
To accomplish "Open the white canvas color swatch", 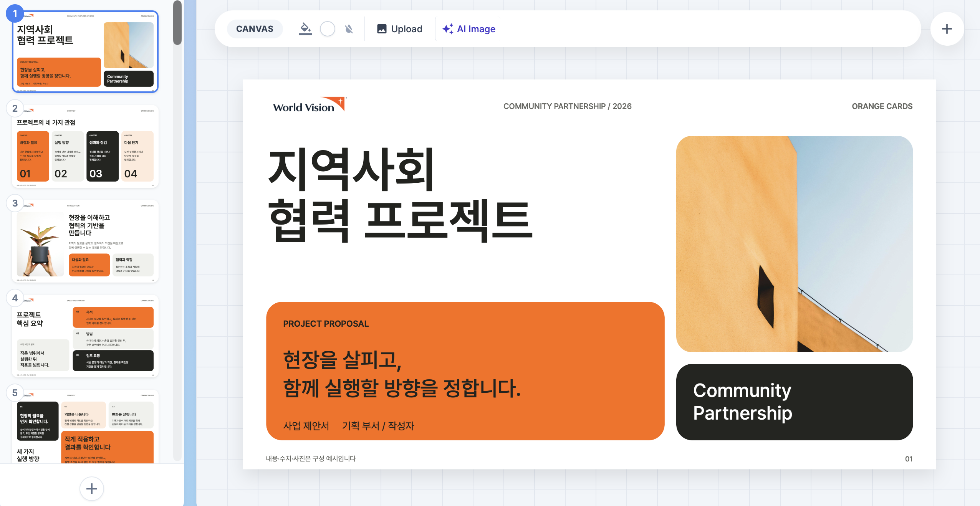I will click(x=328, y=29).
